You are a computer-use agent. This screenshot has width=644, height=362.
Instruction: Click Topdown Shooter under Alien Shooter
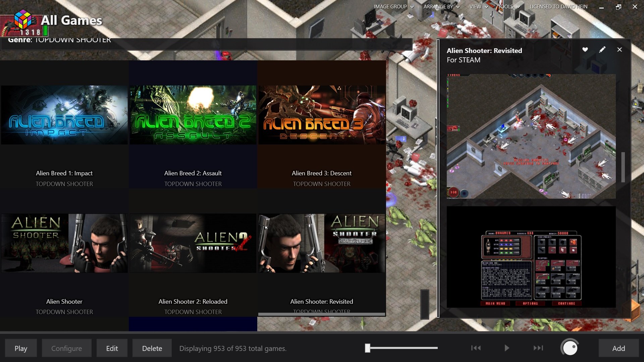click(x=64, y=312)
